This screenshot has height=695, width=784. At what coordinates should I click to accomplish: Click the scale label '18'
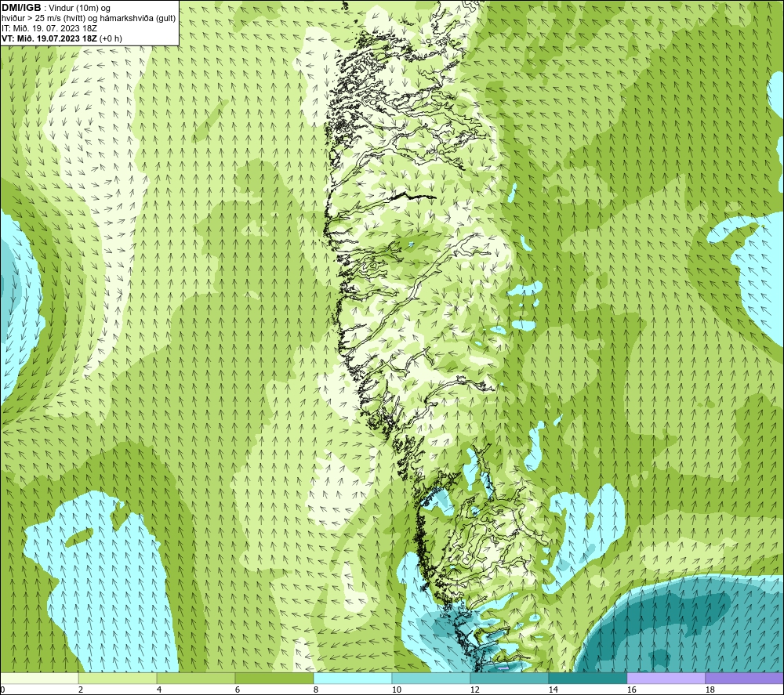point(710,690)
